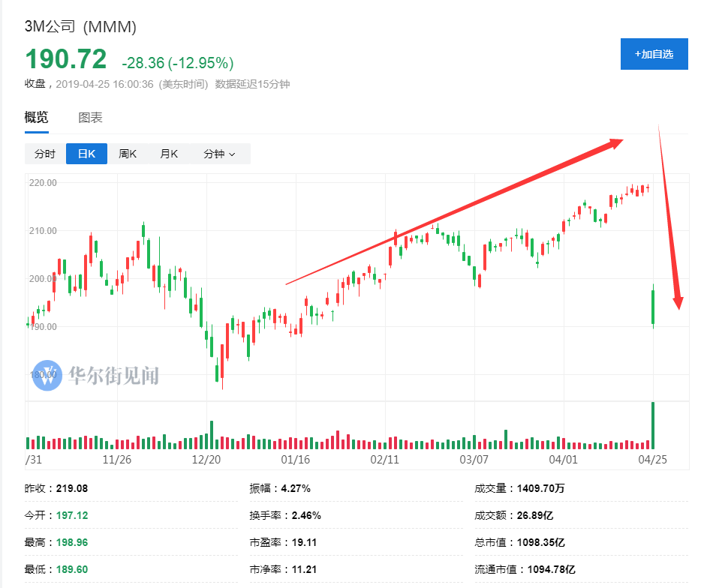Image resolution: width=707 pixels, height=588 pixels.
Task: Click the -28.36 (-12.95%) change text
Action: (x=178, y=63)
